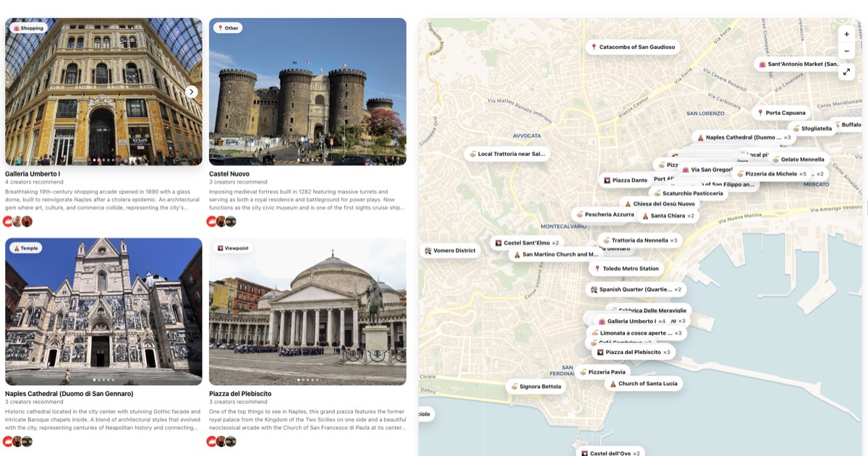Select the Pizzeria da Michele map marker

(771, 174)
